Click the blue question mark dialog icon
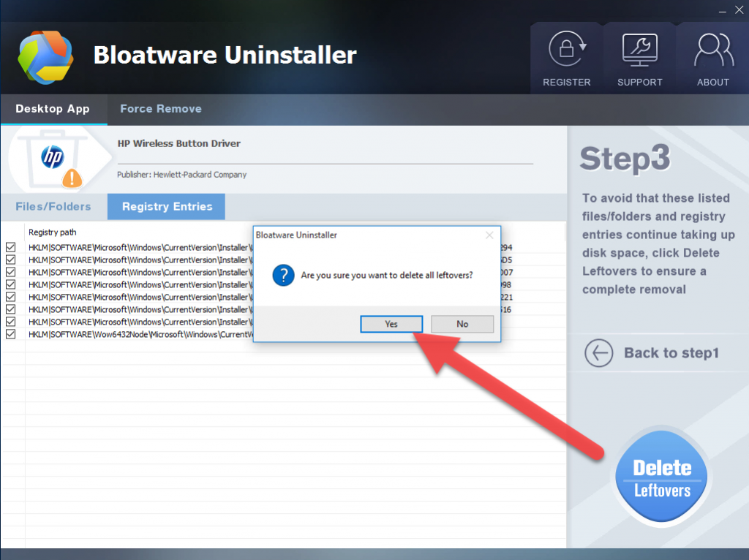The height and width of the screenshot is (560, 749). [283, 276]
